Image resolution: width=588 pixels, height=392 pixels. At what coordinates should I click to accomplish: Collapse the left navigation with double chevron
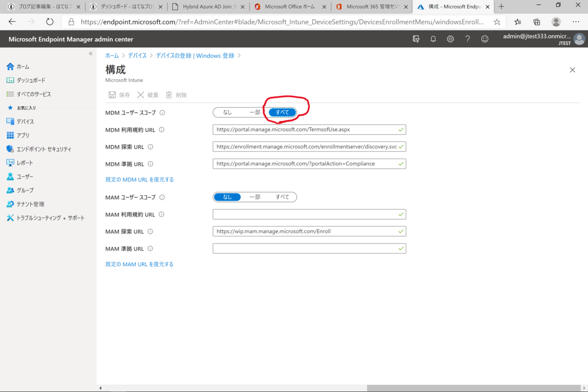coord(91,53)
